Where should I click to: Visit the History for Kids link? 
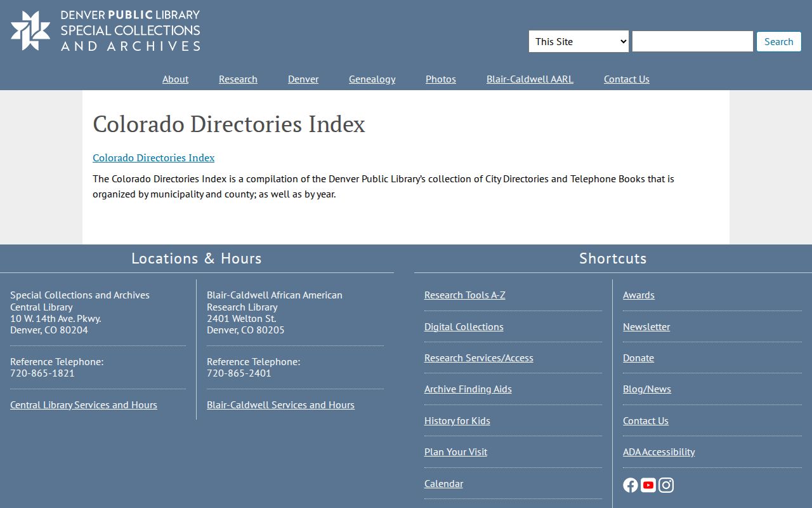(457, 420)
